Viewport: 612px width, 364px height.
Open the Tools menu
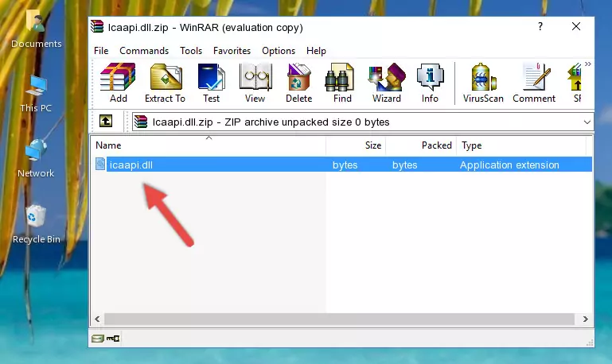pos(191,51)
